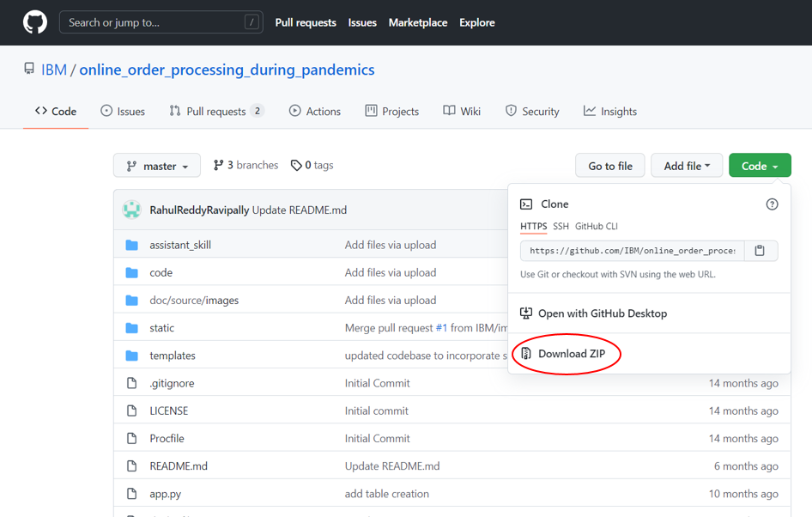Click the slash shortcut icon in search box
This screenshot has height=517, width=812.
click(x=251, y=22)
